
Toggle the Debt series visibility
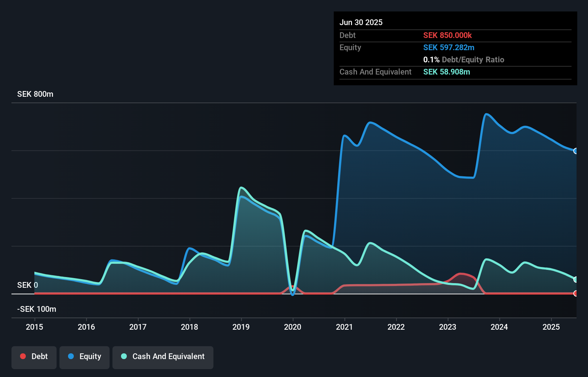click(x=34, y=357)
